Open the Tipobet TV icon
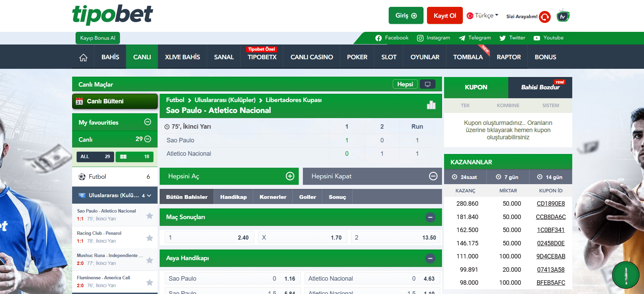The width and height of the screenshot is (644, 294). coord(563,16)
